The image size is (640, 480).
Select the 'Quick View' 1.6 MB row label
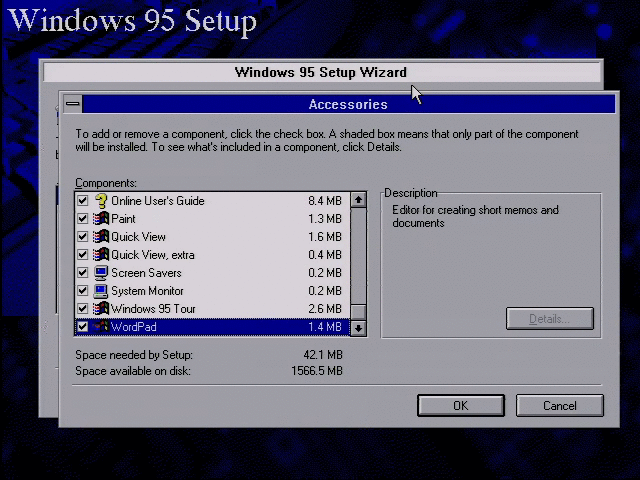tap(138, 237)
